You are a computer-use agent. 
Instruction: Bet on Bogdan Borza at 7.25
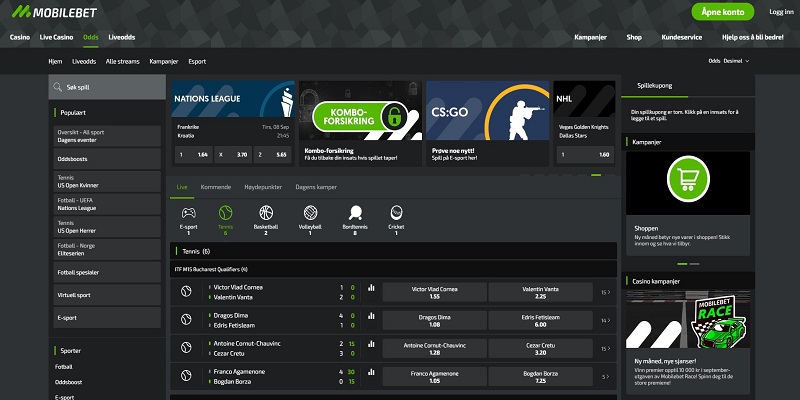540,377
